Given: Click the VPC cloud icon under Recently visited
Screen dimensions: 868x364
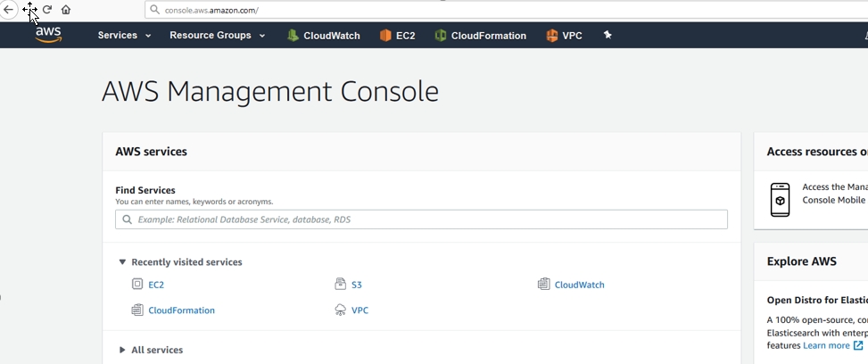Looking at the screenshot, I should click(x=341, y=310).
